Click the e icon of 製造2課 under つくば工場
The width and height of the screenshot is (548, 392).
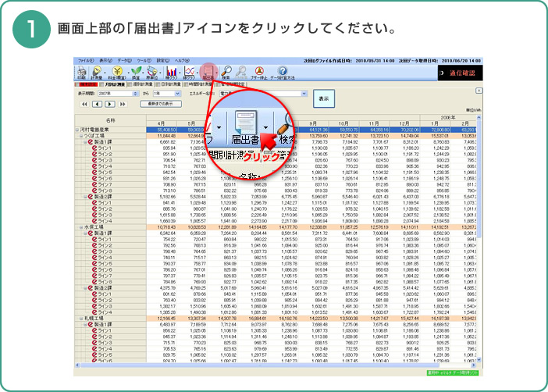click(x=91, y=197)
